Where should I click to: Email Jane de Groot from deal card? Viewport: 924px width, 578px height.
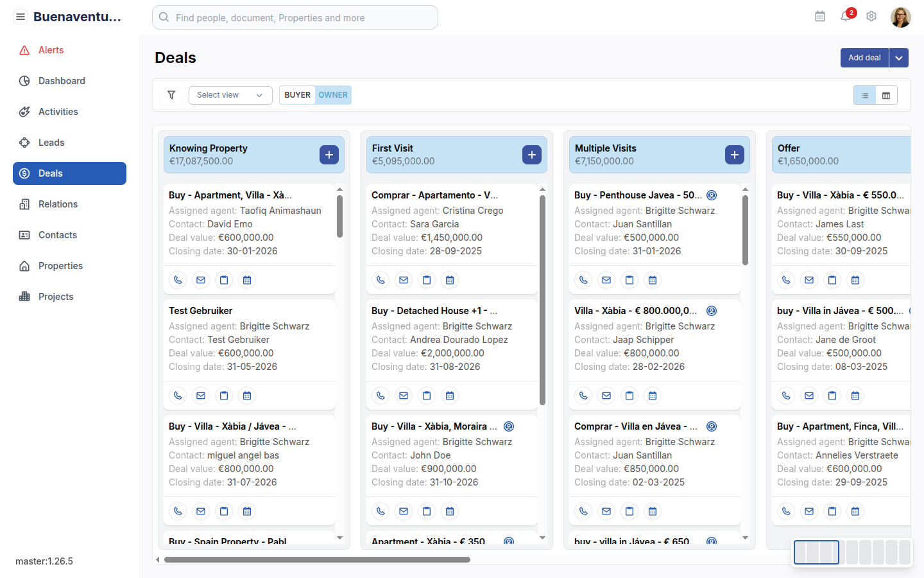click(x=809, y=396)
